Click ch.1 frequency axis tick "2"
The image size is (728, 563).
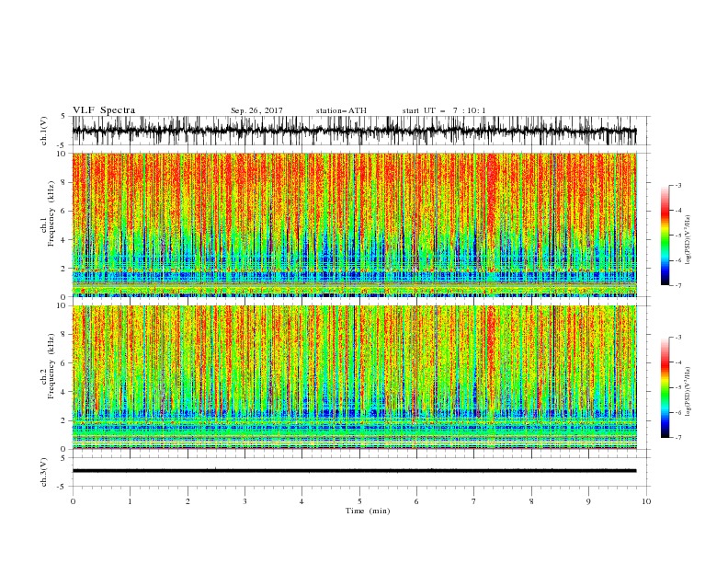[63, 269]
